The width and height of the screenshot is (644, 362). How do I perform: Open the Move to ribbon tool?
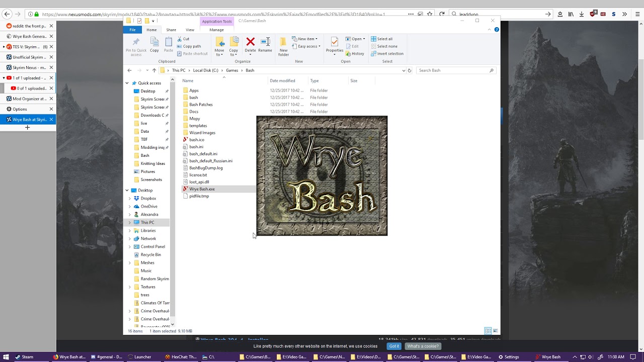pos(219,46)
